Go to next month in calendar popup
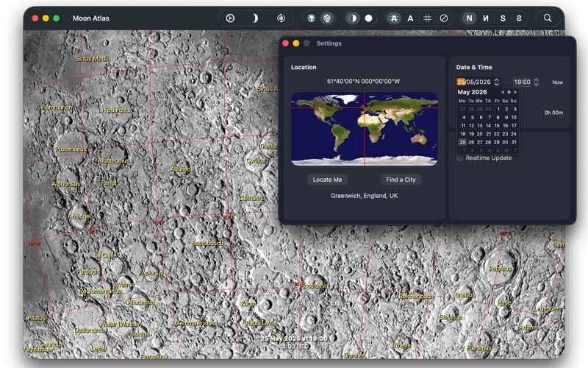 [x=515, y=92]
